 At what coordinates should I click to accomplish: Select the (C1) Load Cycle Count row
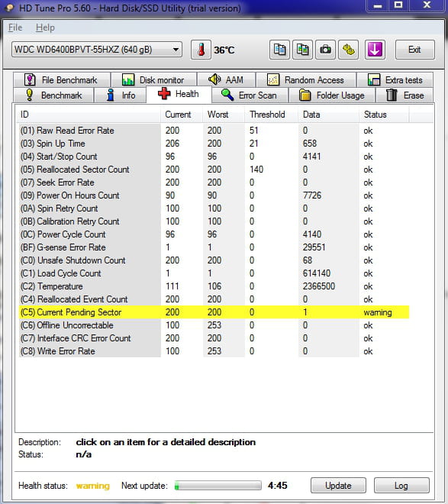point(214,273)
